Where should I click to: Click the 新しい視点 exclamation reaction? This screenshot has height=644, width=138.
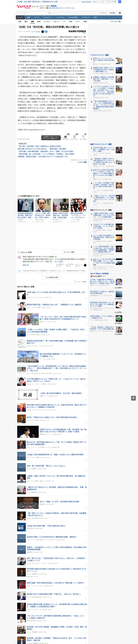tap(83, 137)
